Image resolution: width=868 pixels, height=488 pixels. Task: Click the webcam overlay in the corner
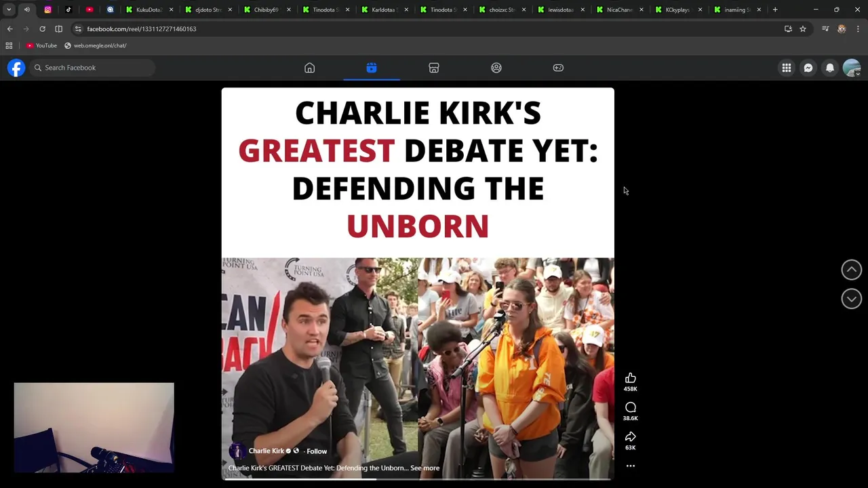(94, 427)
